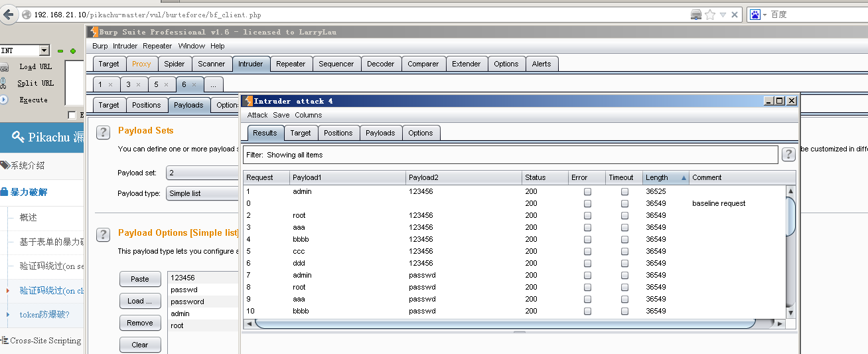The height and width of the screenshot is (354, 868).
Task: Click the Pikachu key logo icon
Action: tap(18, 137)
